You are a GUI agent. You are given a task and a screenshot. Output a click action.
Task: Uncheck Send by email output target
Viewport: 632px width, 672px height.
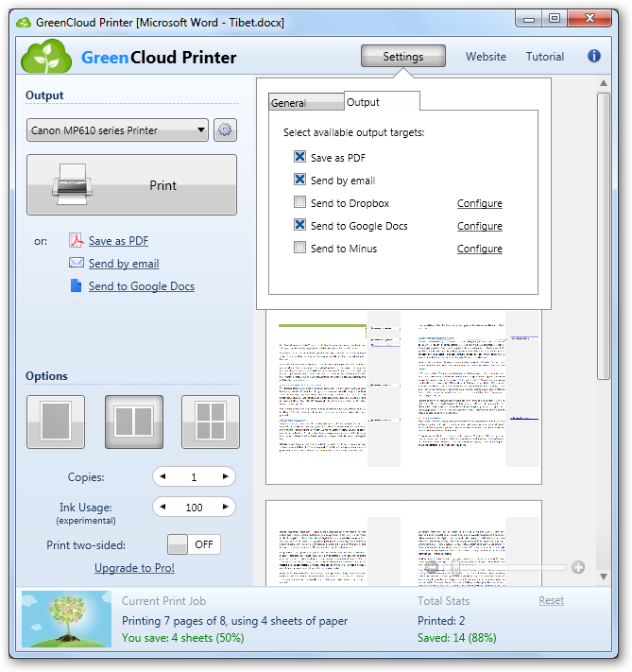tap(299, 180)
